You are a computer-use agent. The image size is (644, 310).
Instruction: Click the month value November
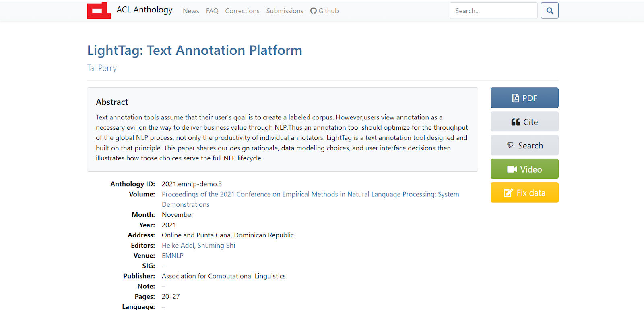[x=178, y=214]
